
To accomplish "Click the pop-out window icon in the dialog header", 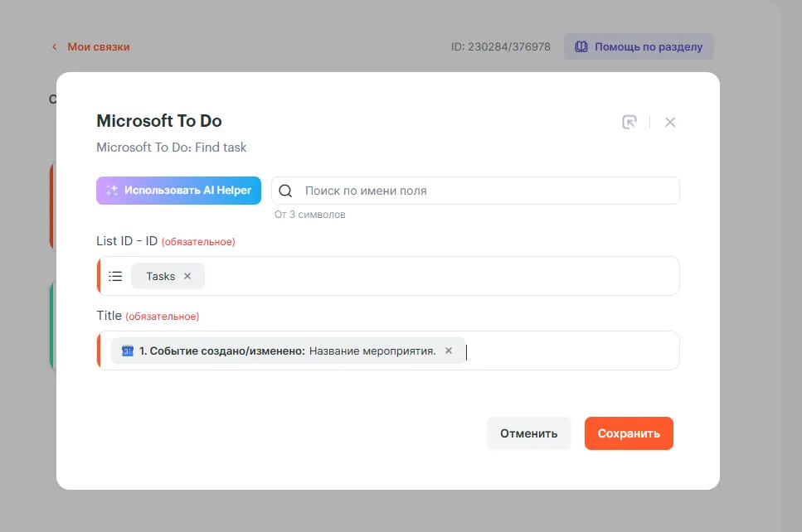I will pos(629,122).
